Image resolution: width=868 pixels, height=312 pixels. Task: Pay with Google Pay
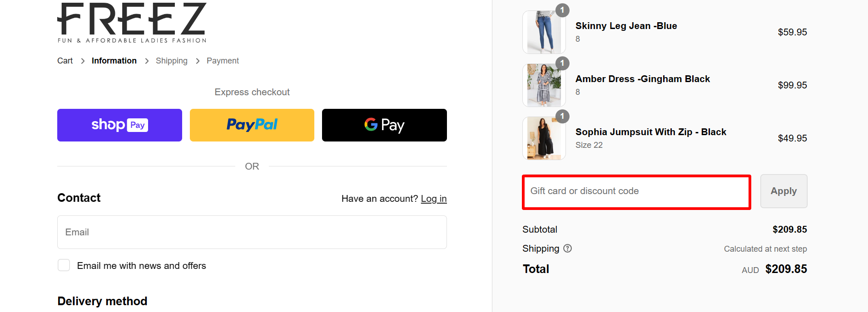tap(384, 125)
